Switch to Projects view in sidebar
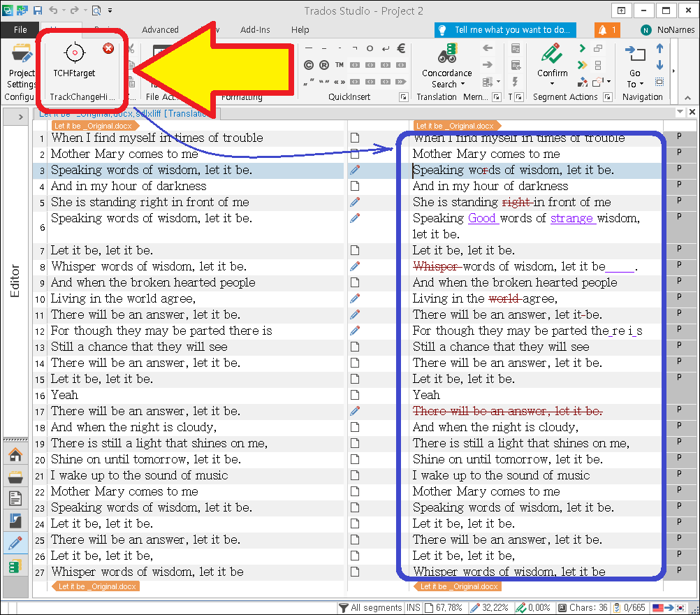 click(x=15, y=477)
